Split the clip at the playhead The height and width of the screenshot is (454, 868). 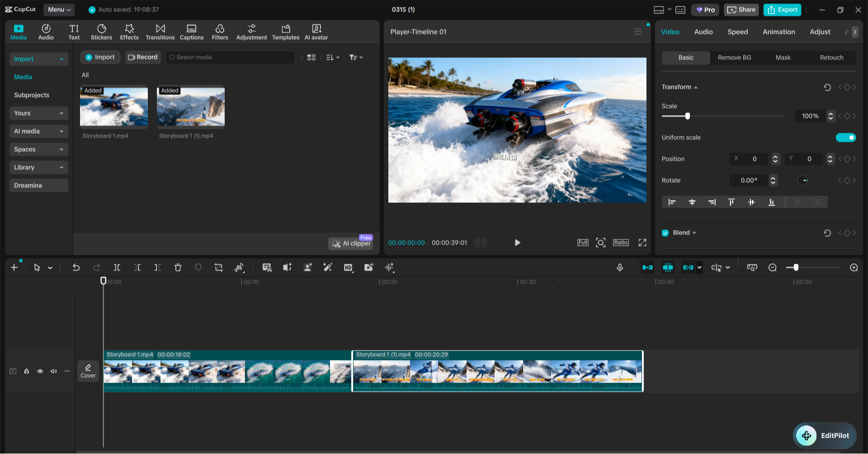pyautogui.click(x=117, y=267)
